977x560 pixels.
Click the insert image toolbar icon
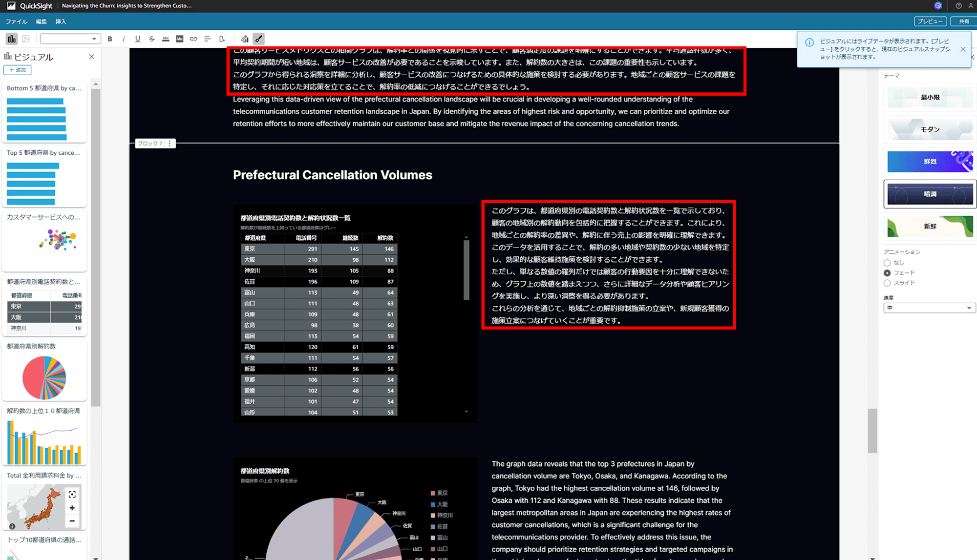(26, 39)
